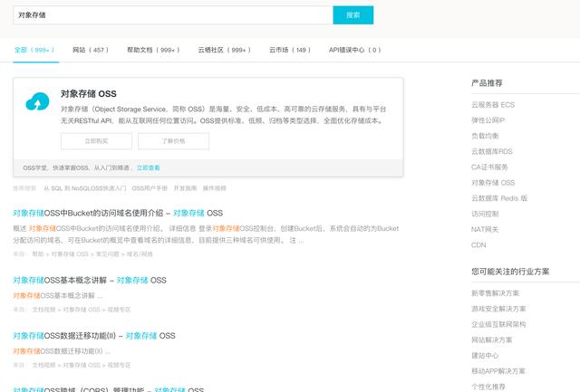Click the 搜索 search button
Viewport: 580px width, 392px height.
[x=353, y=15]
